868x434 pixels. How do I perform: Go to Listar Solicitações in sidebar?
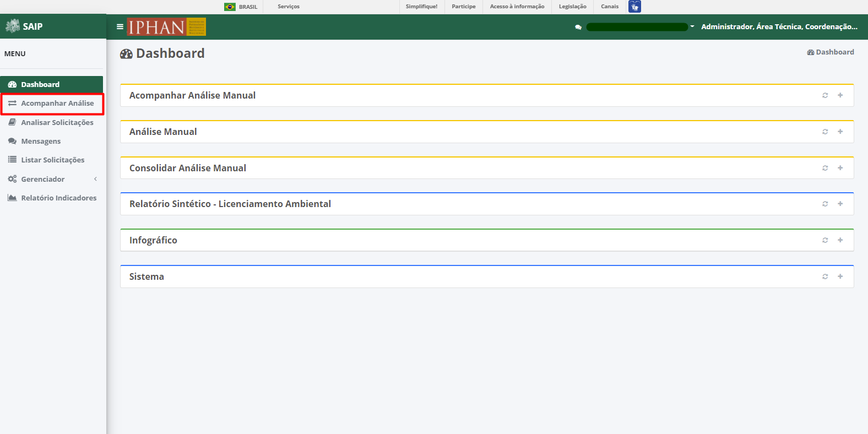point(52,160)
